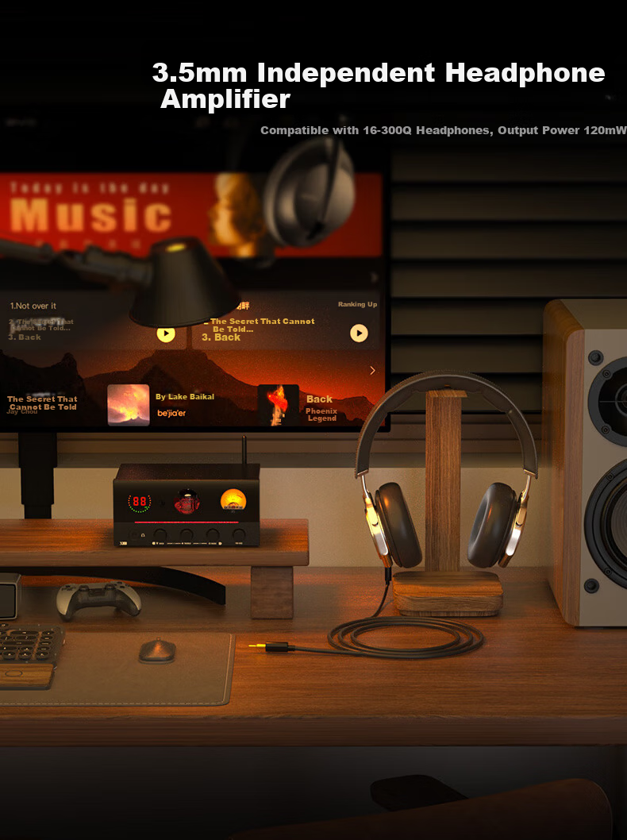Click the Compatible with 16-300Q Headphones subtitle
The height and width of the screenshot is (840, 627).
click(443, 130)
